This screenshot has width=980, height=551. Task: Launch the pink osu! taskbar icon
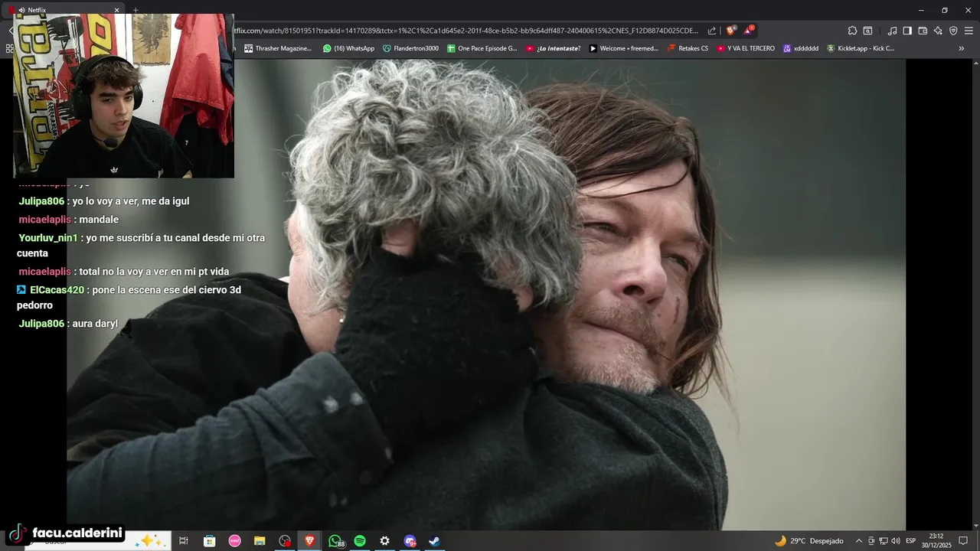pyautogui.click(x=234, y=541)
